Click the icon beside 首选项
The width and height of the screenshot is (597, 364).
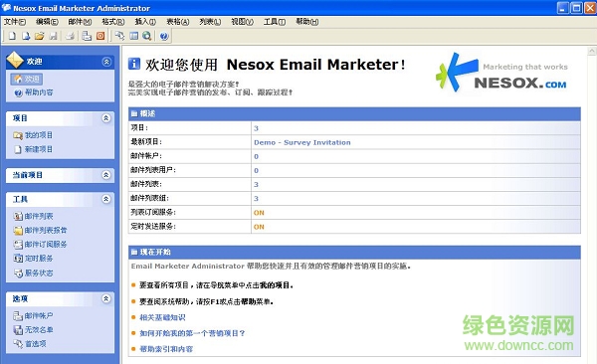[x=18, y=344]
